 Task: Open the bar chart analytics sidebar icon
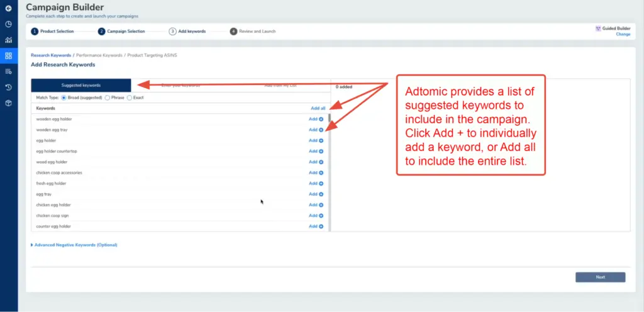coord(8,40)
